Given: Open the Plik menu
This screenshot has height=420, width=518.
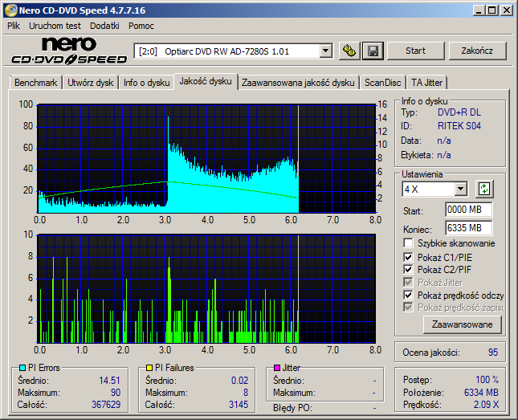Looking at the screenshot, I should tap(14, 26).
